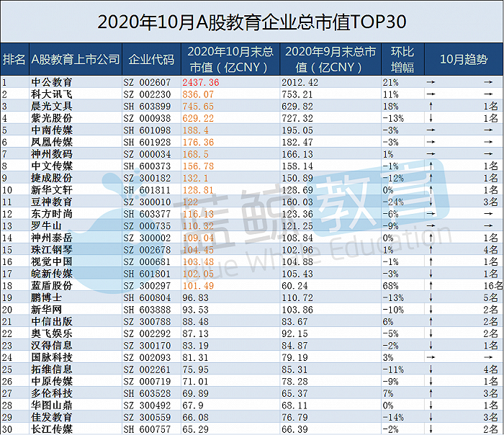Screen dimensions: 504x435
Task: Click company name 华图山鼎
Action: pos(52,405)
